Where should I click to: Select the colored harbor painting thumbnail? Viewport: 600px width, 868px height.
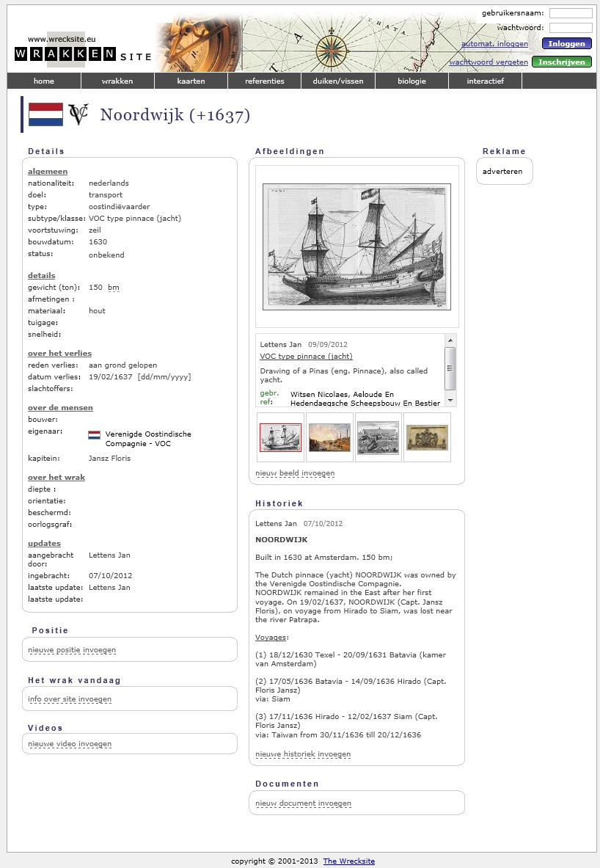(x=329, y=437)
